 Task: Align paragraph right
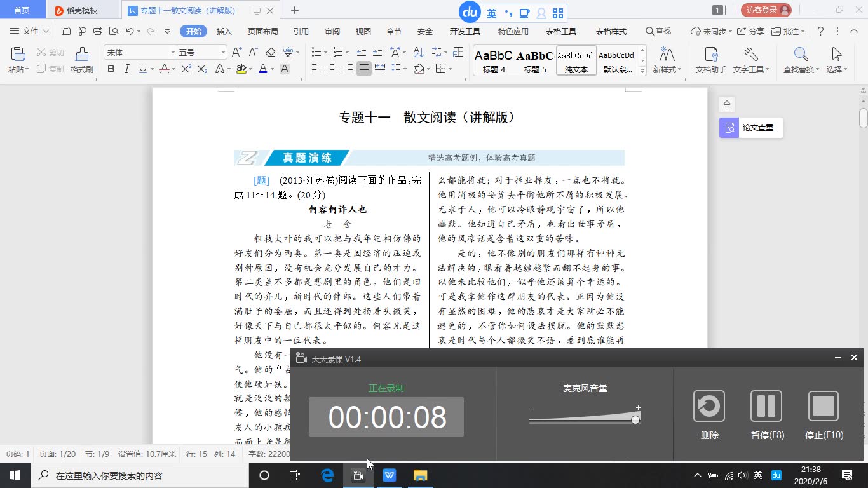[x=348, y=69]
